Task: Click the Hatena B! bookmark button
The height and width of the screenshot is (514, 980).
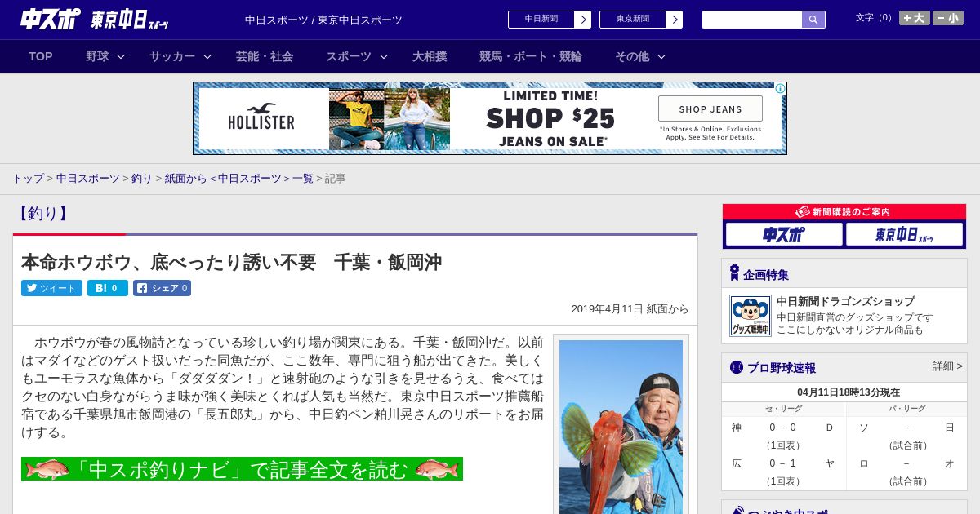Action: coord(108,288)
